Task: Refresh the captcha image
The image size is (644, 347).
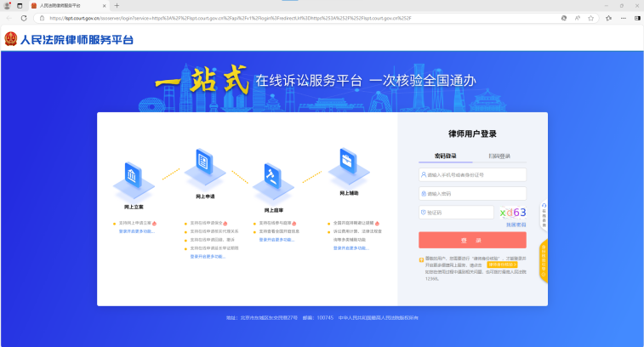Action: [512, 213]
